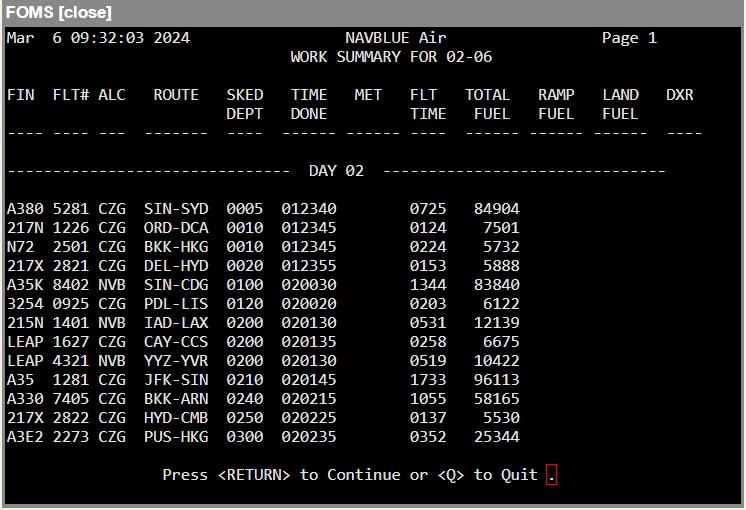Select route CAY-CCS
This screenshot has width=746, height=510.
coord(176,342)
